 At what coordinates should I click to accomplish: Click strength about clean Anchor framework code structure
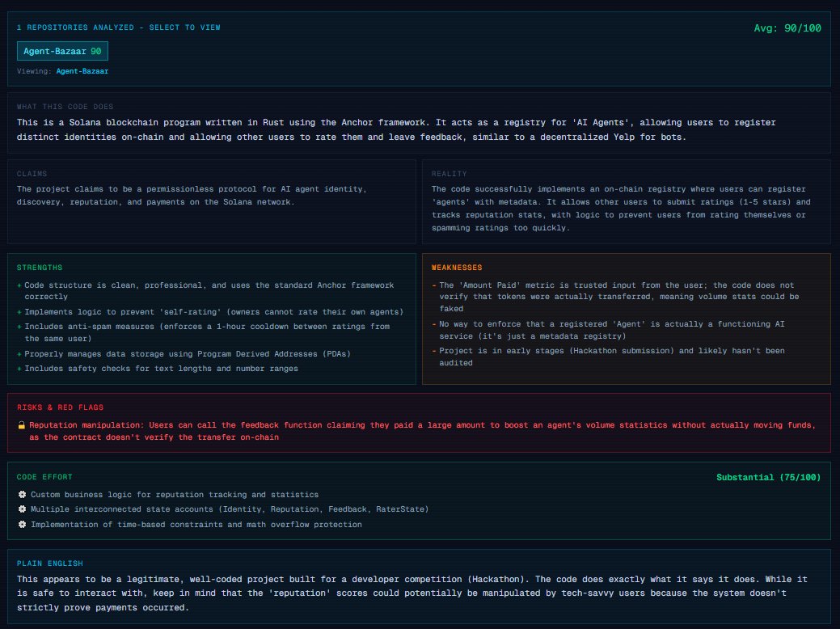[209, 291]
